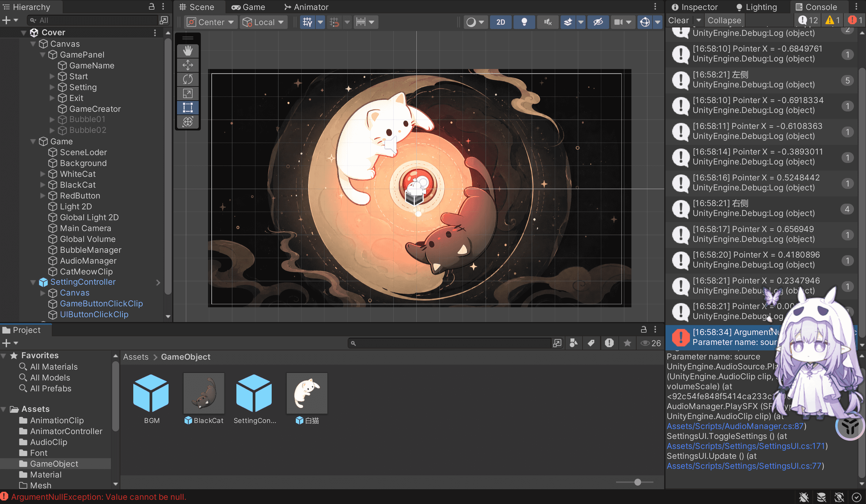
Task: Select the Move tool in Scene view
Action: tap(188, 65)
